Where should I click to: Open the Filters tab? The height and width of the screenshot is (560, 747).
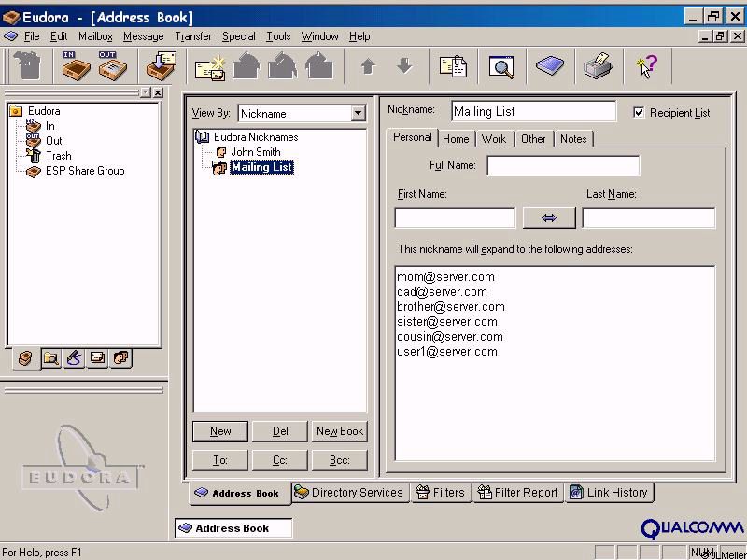[440, 493]
